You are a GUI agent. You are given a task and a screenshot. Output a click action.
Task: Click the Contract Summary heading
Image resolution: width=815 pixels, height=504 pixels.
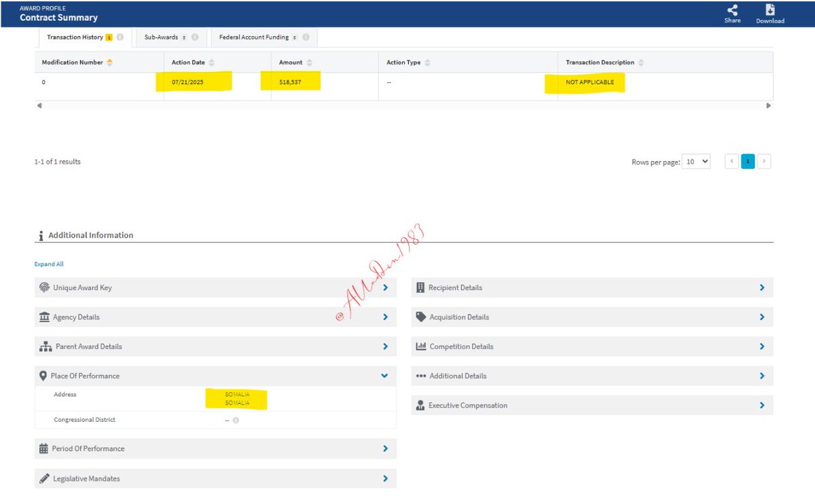tap(59, 18)
